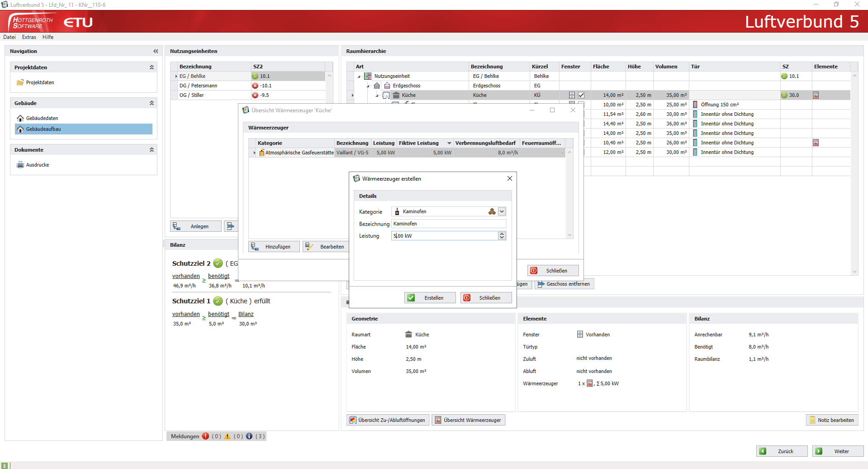Collapse the Dokumente navigation section

[x=152, y=150]
